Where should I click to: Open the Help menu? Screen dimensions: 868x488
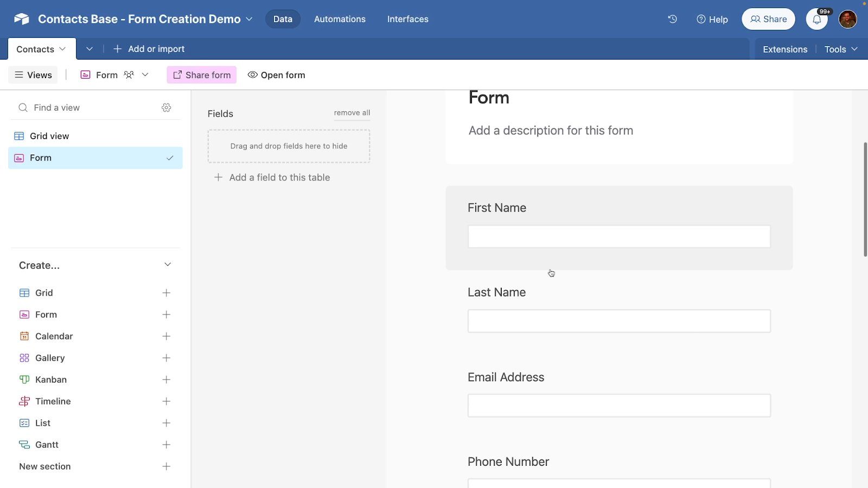[x=712, y=19]
